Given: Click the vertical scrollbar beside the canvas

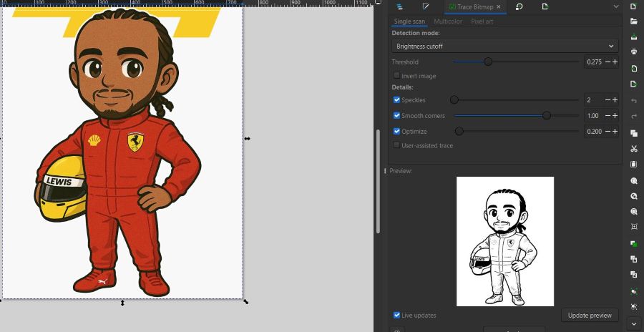Looking at the screenshot, I should (379, 181).
